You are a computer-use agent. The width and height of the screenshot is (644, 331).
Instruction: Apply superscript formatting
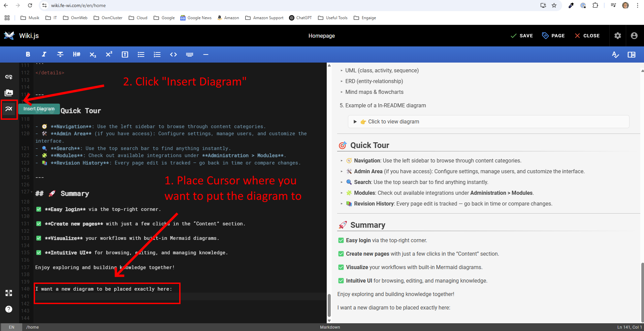(x=109, y=54)
